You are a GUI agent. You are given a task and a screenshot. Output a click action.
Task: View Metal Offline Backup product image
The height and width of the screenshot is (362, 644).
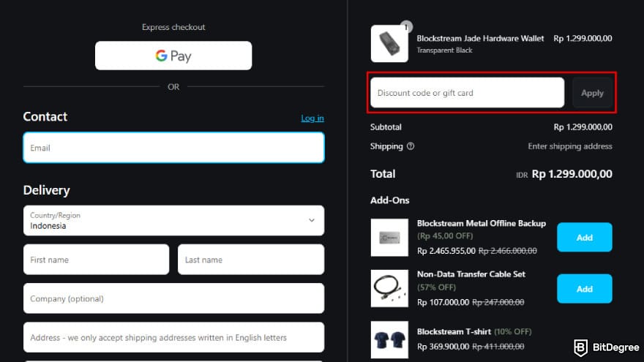pos(389,238)
